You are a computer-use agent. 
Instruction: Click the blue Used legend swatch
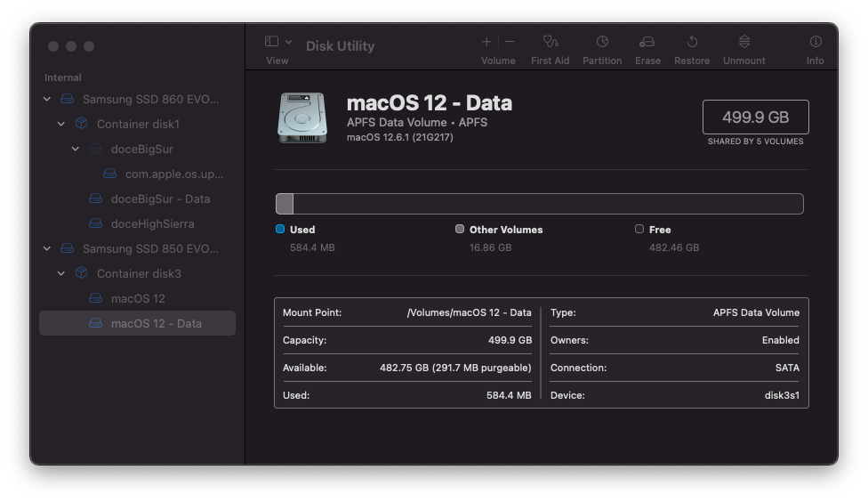[x=280, y=229]
